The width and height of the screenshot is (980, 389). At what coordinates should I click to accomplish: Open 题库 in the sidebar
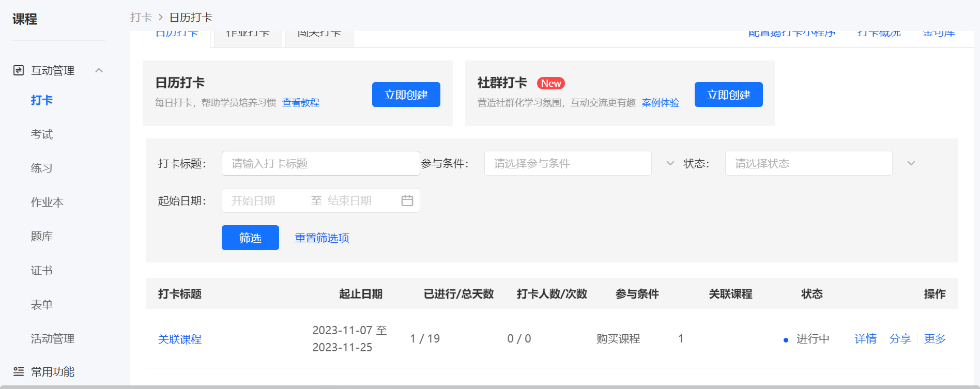point(42,237)
